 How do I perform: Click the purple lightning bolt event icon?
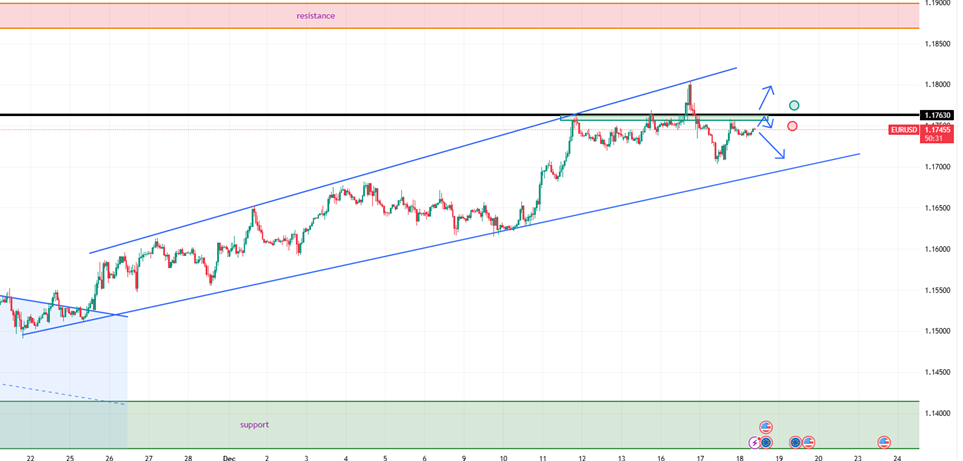(x=755, y=442)
